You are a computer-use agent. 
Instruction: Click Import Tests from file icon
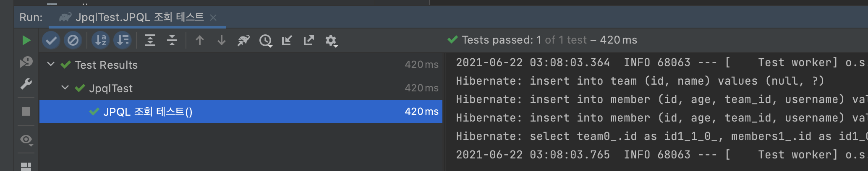point(287,40)
